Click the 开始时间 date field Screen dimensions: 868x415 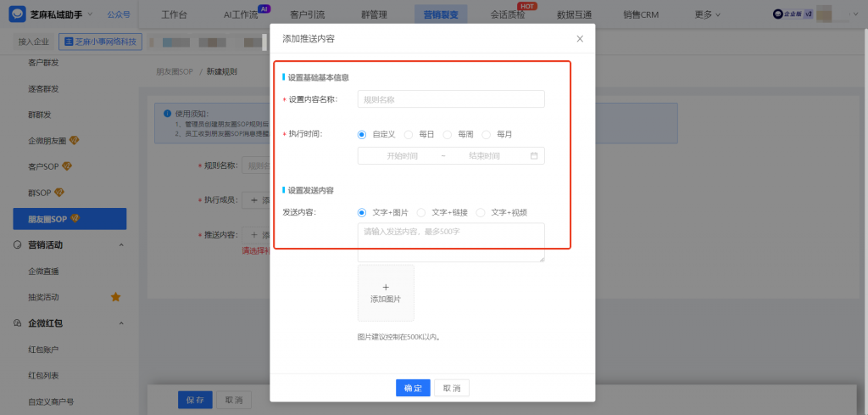click(402, 155)
